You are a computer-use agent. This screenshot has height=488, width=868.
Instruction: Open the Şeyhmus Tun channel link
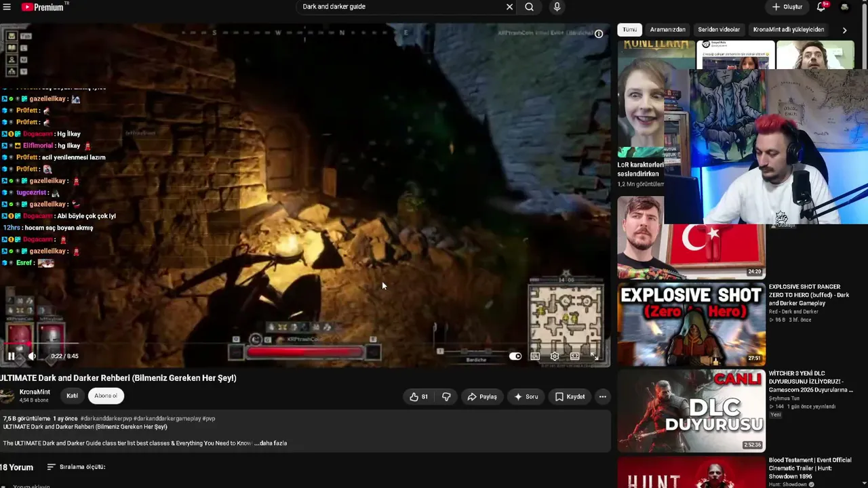coord(784,399)
